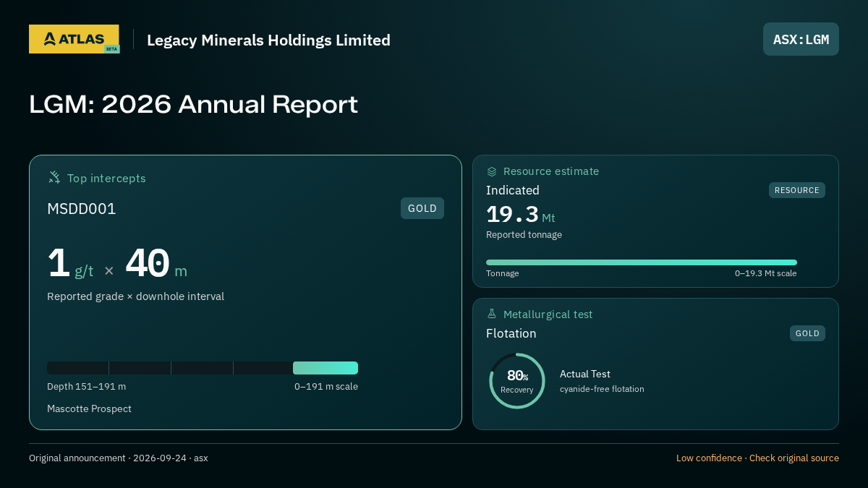Screen dimensions: 868x488
Task: Click the Actual Test label
Action: [x=585, y=374]
